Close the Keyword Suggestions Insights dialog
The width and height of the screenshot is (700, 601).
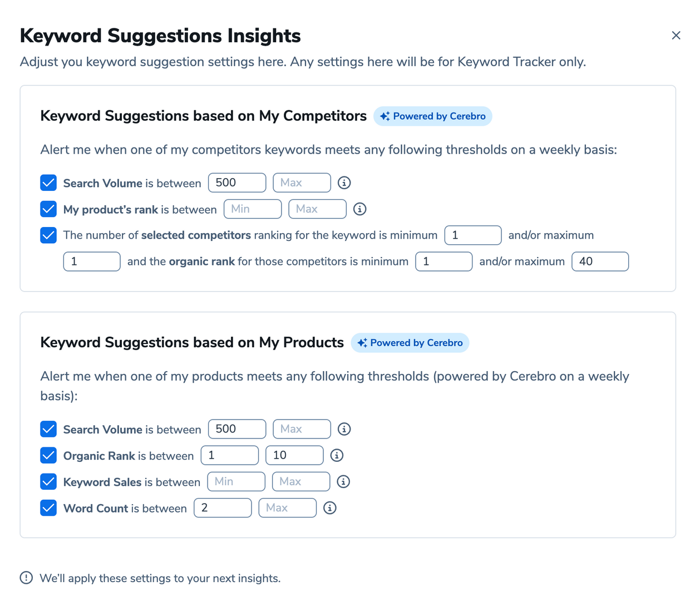(676, 36)
